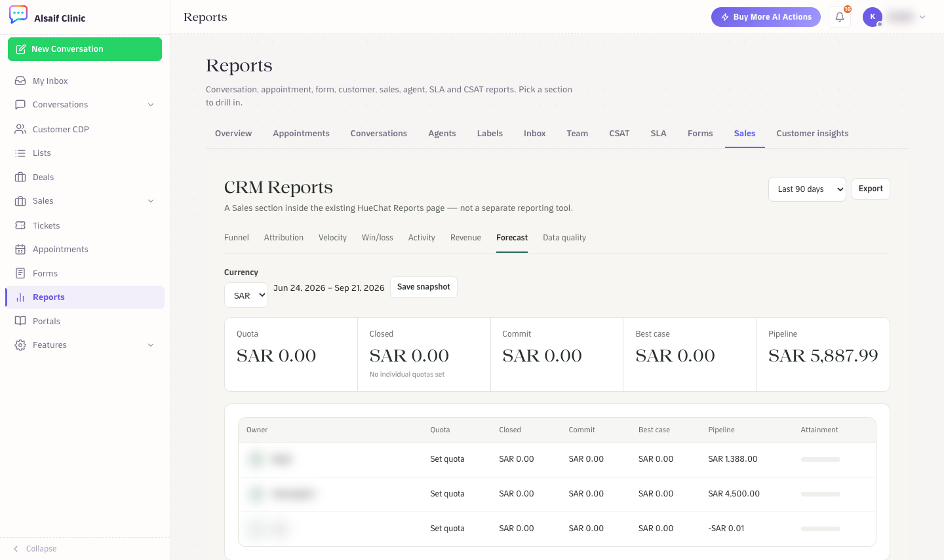Click the Lists icon
Image resolution: width=944 pixels, height=560 pixels.
pyautogui.click(x=20, y=153)
